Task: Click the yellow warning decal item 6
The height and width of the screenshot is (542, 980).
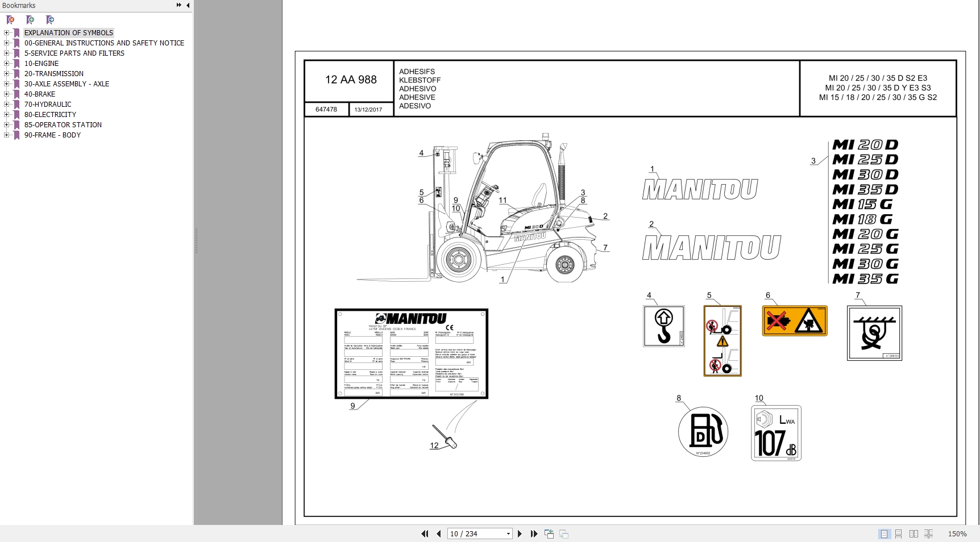Action: coord(795,321)
